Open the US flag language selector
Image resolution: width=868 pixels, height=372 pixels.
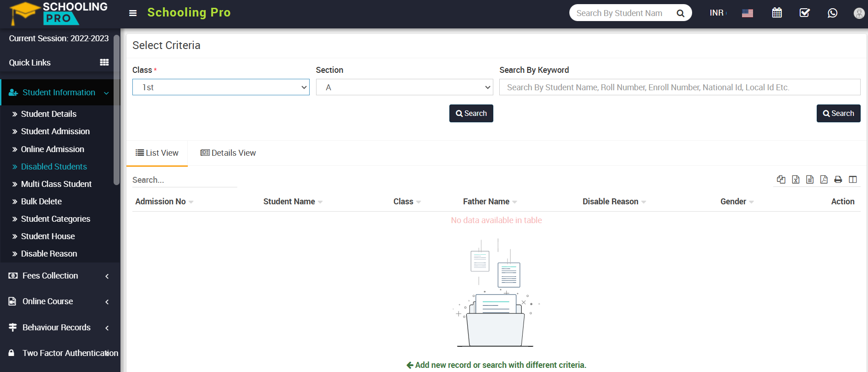click(x=748, y=13)
